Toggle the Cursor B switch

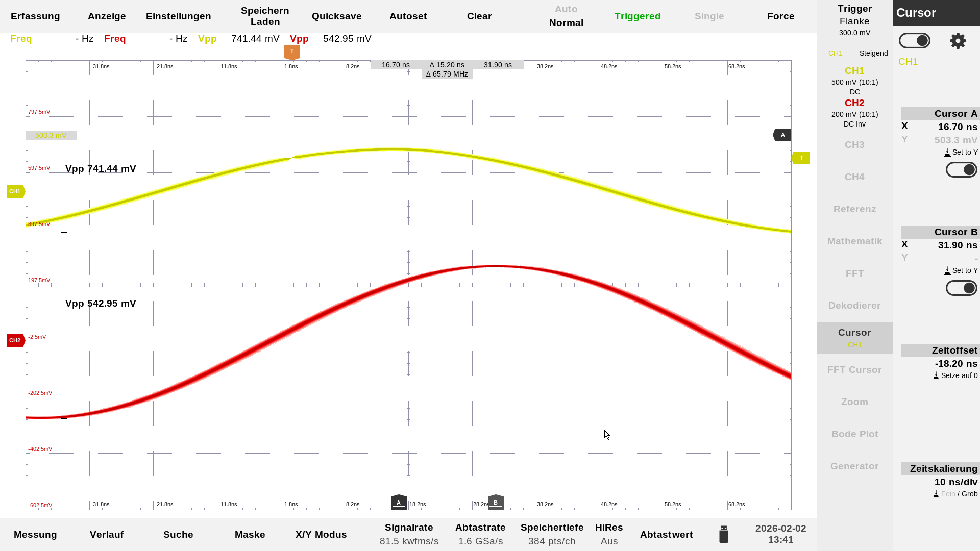click(x=961, y=288)
